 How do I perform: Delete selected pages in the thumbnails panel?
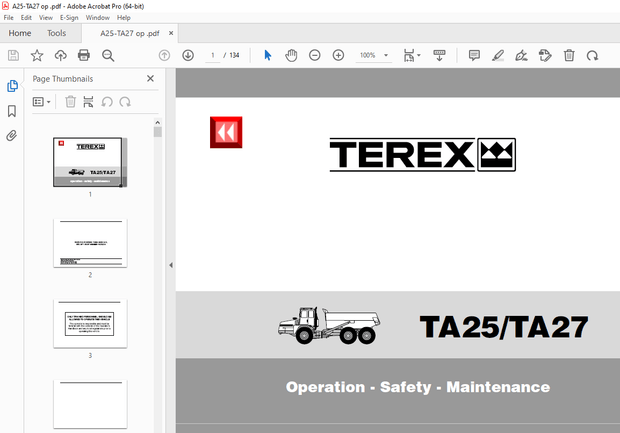click(x=70, y=102)
